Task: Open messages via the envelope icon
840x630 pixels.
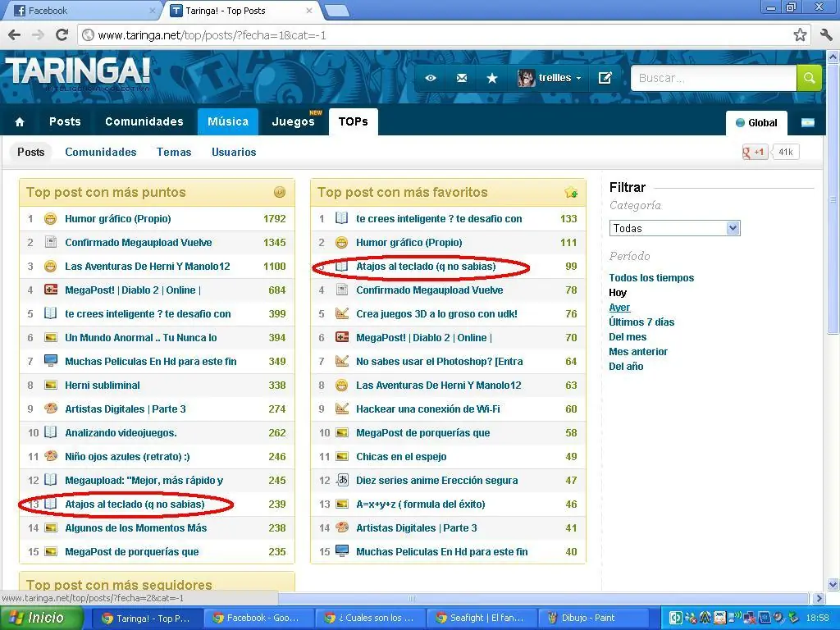Action: pos(461,78)
